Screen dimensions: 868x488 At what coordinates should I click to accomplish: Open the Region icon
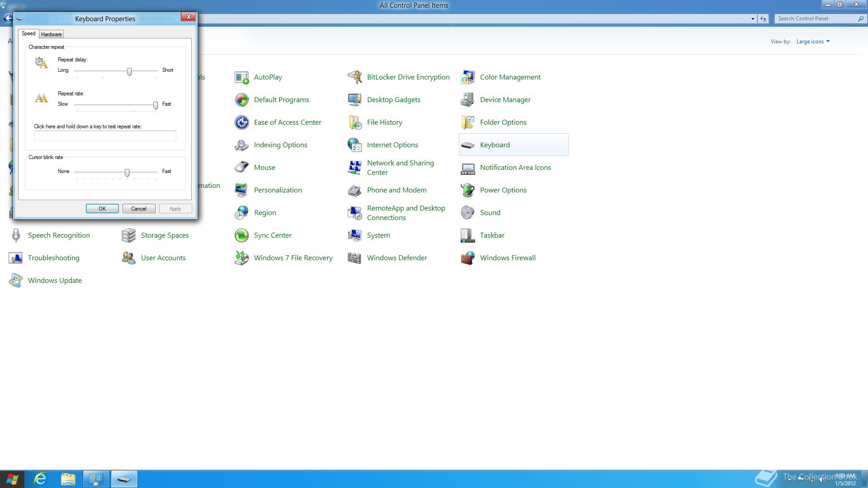click(242, 213)
